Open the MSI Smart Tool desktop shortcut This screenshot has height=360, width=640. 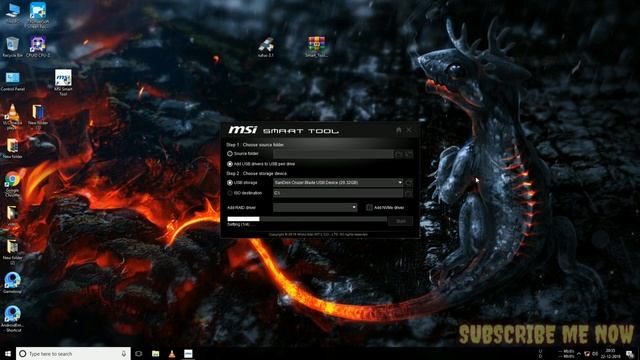click(63, 82)
